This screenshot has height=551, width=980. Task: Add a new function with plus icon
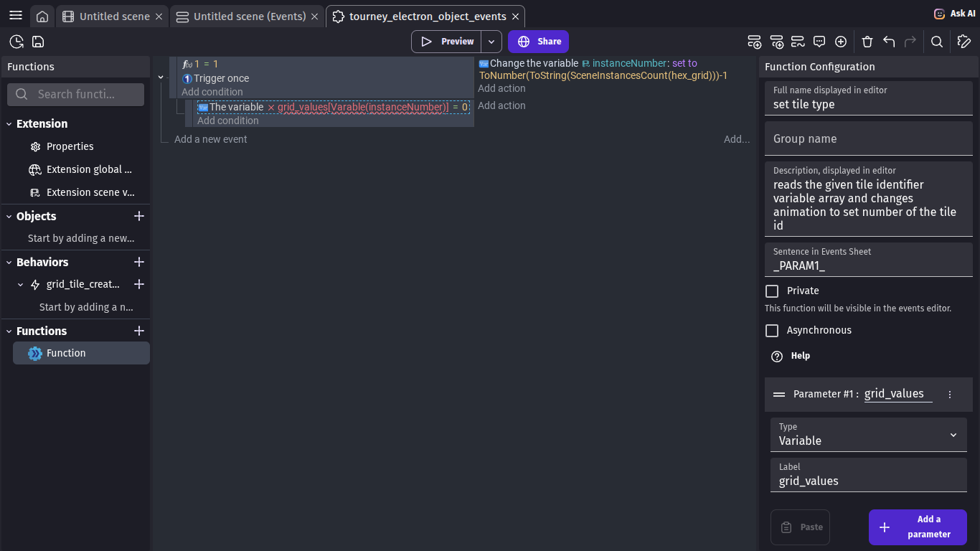click(139, 331)
